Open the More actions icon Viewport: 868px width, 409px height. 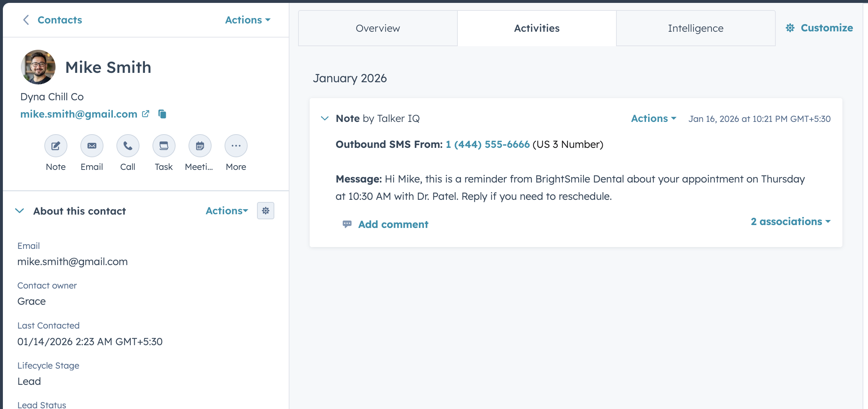236,146
